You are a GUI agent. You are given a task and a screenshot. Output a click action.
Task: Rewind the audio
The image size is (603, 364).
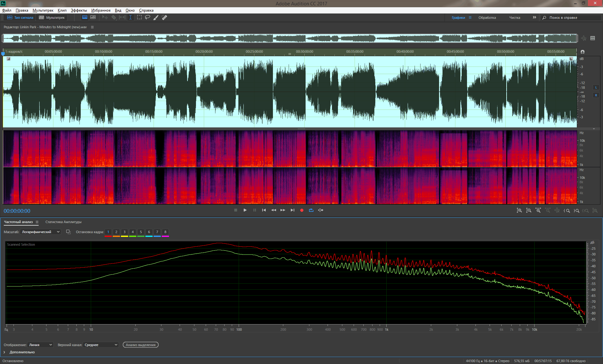tap(274, 210)
